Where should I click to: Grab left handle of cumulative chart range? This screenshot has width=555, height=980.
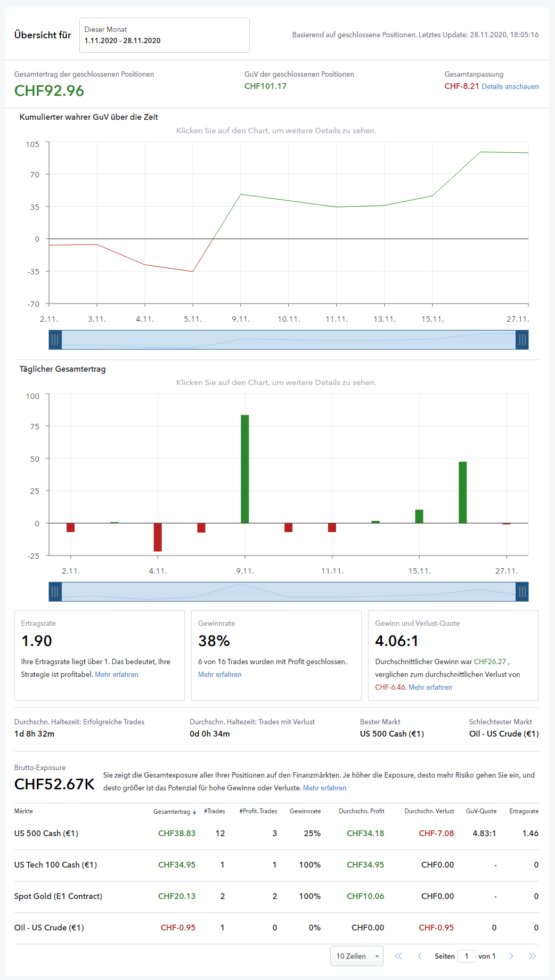(x=55, y=340)
